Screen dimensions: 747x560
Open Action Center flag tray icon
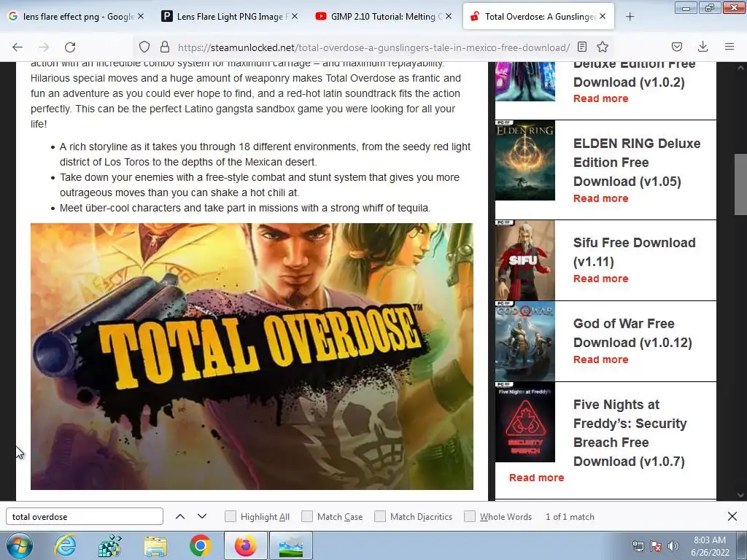pos(656,546)
